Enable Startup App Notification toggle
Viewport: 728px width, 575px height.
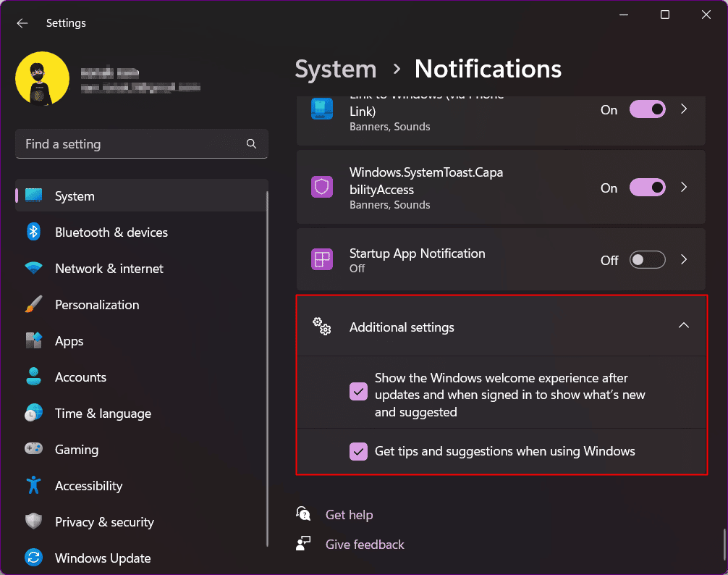pyautogui.click(x=647, y=260)
